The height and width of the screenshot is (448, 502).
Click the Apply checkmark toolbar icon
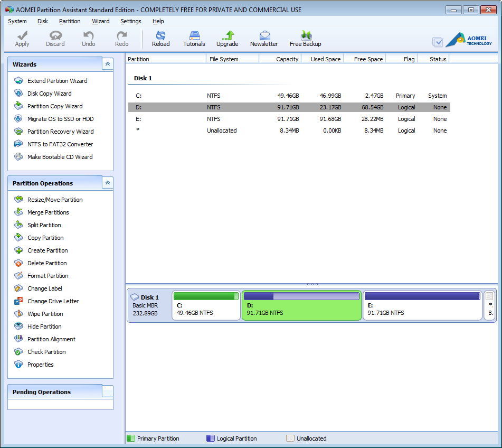pyautogui.click(x=22, y=35)
